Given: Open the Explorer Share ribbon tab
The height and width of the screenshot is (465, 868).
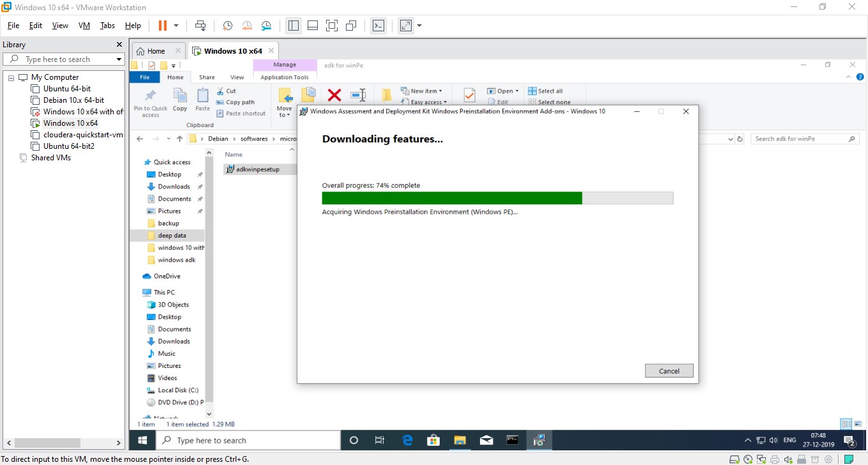Looking at the screenshot, I should click(207, 77).
